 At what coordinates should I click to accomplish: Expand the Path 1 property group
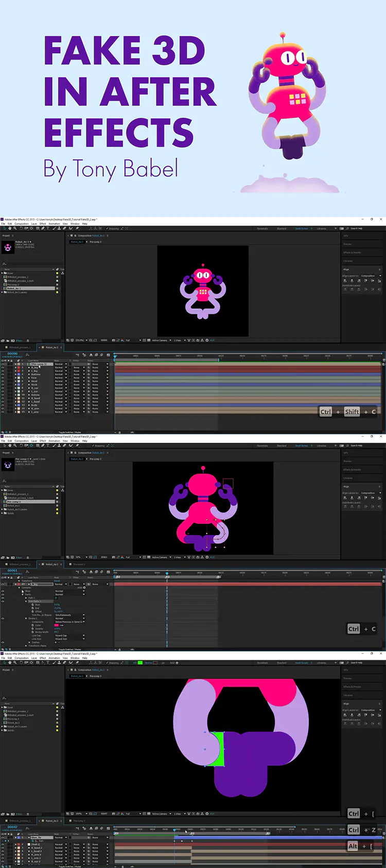(26, 598)
